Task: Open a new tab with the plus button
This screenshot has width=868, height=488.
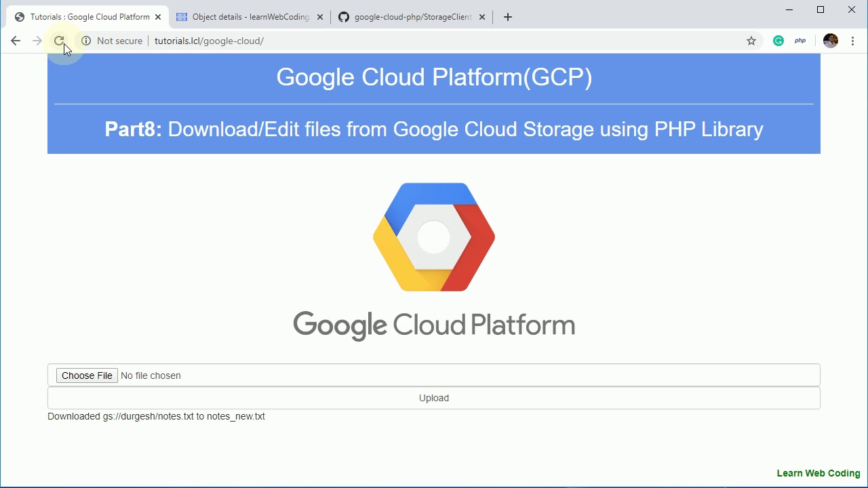Action: pos(508,17)
